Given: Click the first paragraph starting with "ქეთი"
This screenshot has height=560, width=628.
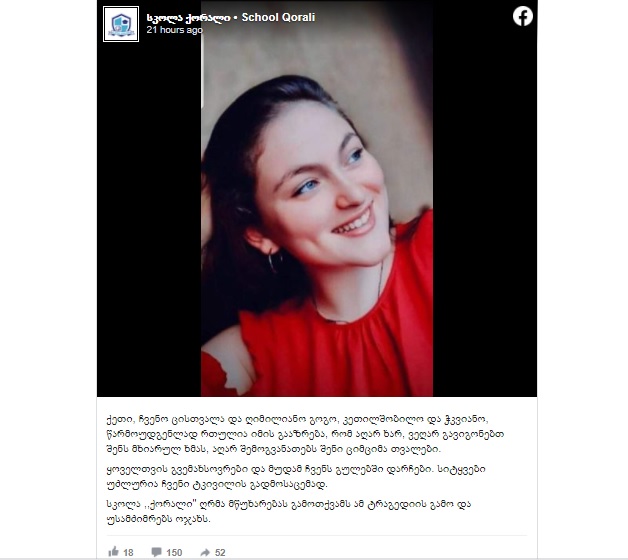Looking at the screenshot, I should pyautogui.click(x=305, y=434).
